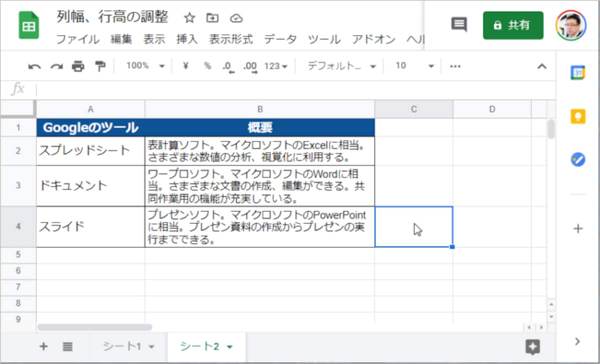Apply yen currency format

pos(185,65)
